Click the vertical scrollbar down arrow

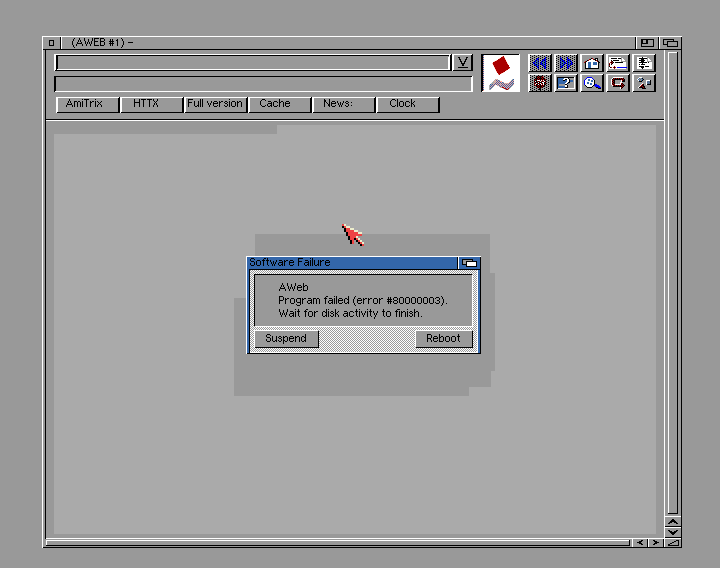(672, 532)
